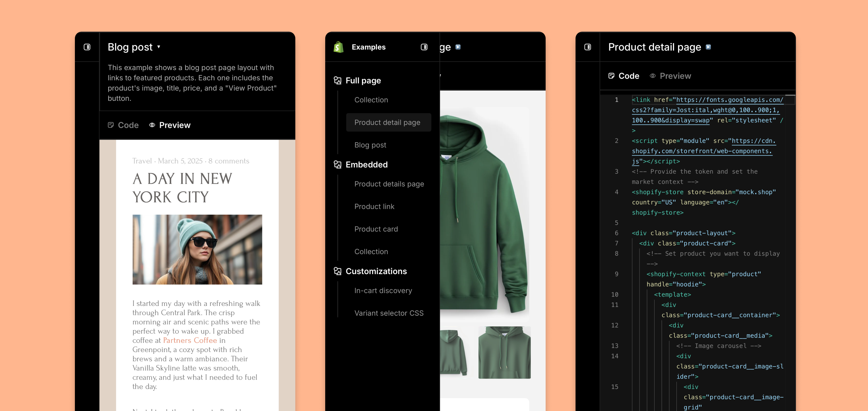Screen dimensions: 868x411
Task: Open the Variant selector CSS example
Action: 389,313
